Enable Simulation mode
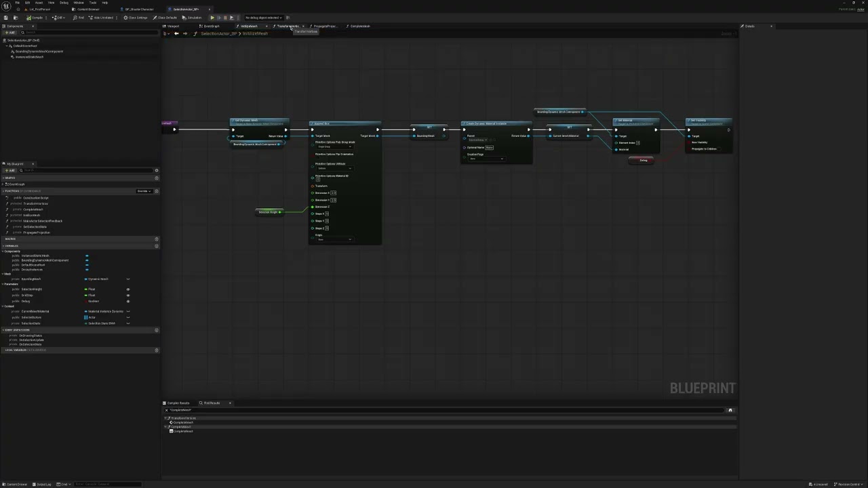Image resolution: width=868 pixels, height=488 pixels. 193,18
